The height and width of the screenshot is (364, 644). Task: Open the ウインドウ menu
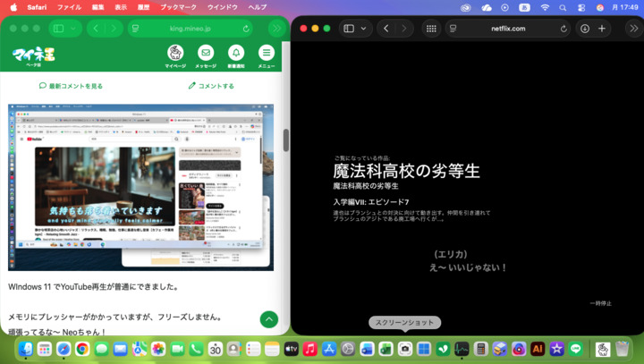(223, 7)
